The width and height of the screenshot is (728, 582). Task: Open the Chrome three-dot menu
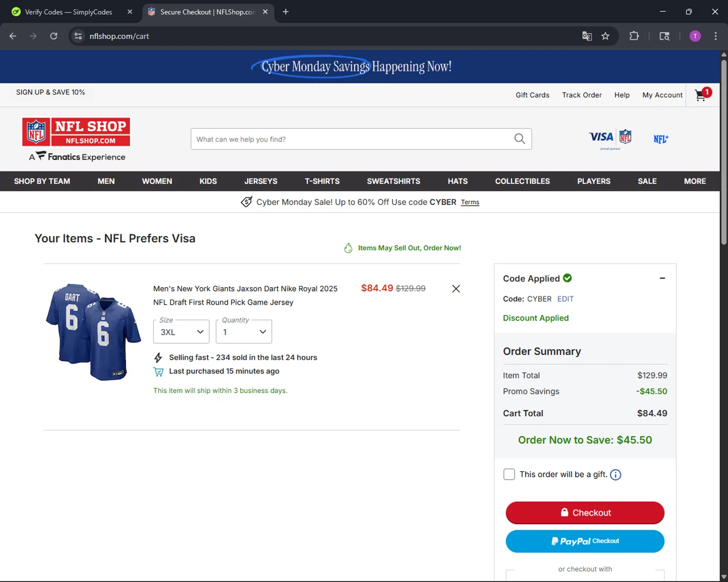click(x=715, y=36)
